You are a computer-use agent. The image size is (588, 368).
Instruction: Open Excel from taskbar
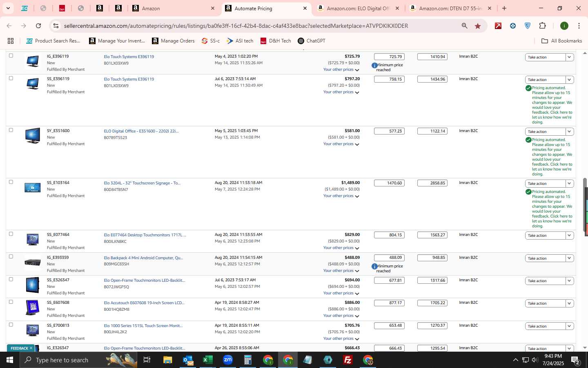(207, 360)
